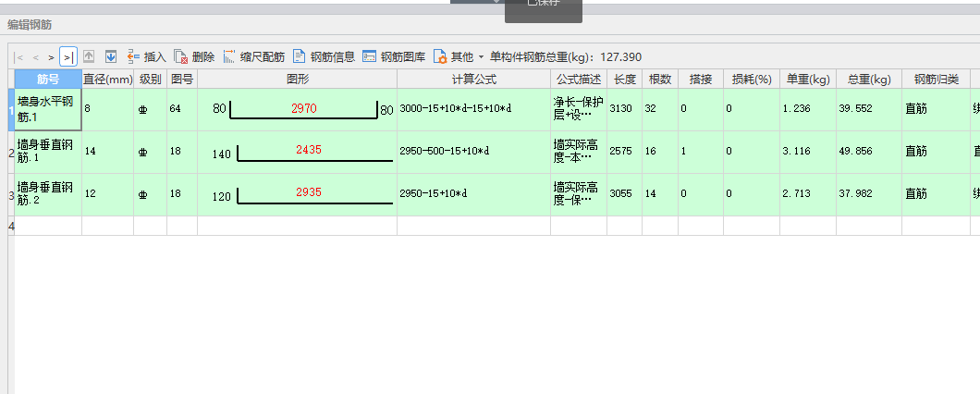Select diameter cell with value 8
The image size is (980, 394).
pyautogui.click(x=107, y=109)
